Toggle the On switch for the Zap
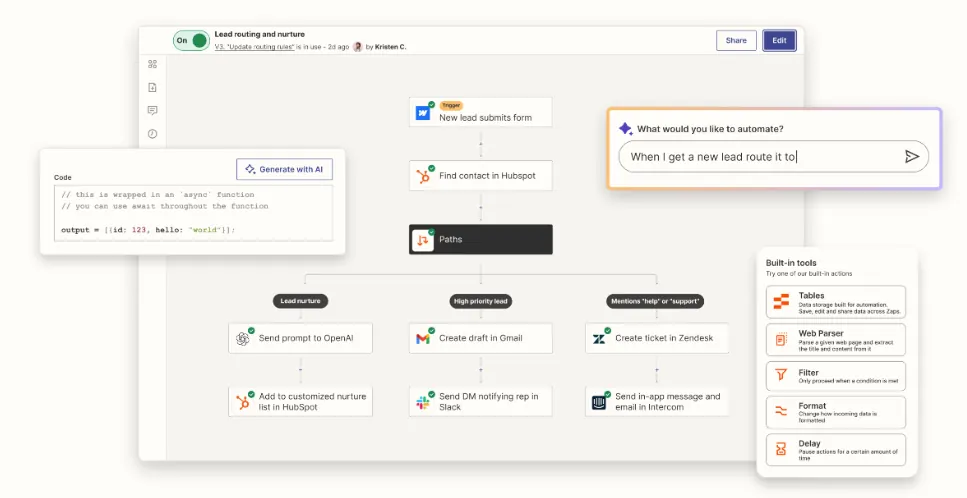The image size is (967, 498). pos(191,41)
